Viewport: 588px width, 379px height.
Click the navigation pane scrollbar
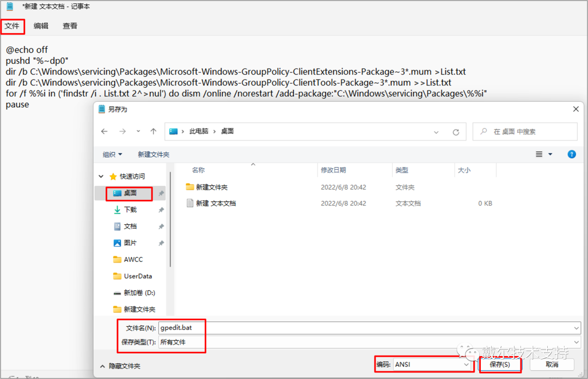(x=170, y=219)
